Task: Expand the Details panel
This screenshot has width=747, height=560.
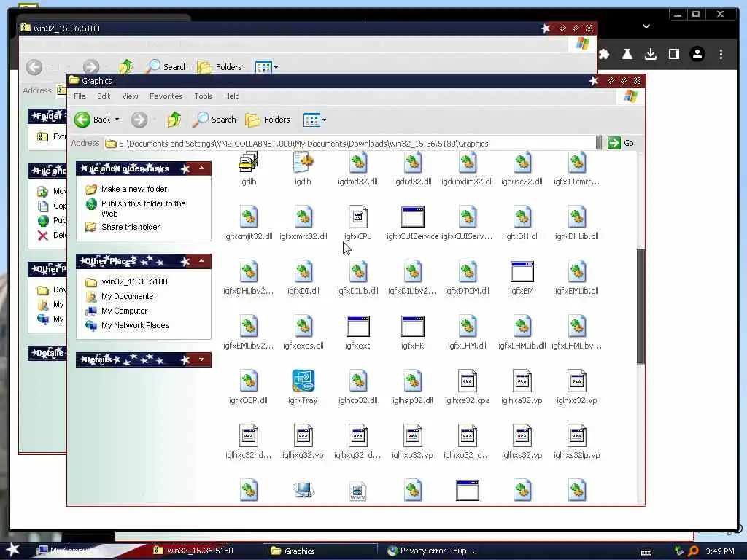Action: 201,359
